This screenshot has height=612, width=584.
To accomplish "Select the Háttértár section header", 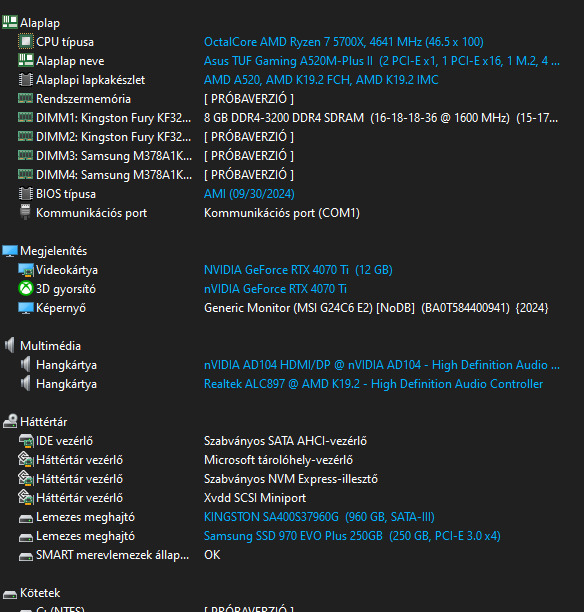I will pyautogui.click(x=43, y=422).
